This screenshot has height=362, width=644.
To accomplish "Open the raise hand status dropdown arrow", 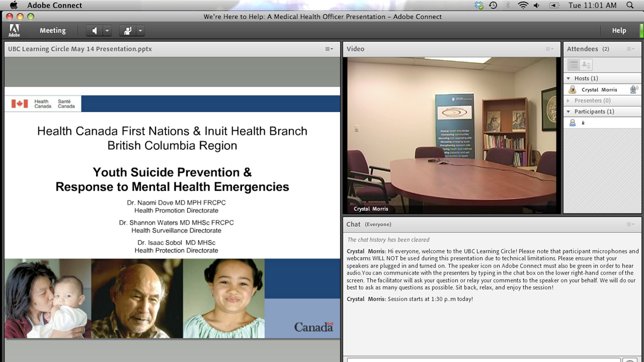I will click(140, 31).
